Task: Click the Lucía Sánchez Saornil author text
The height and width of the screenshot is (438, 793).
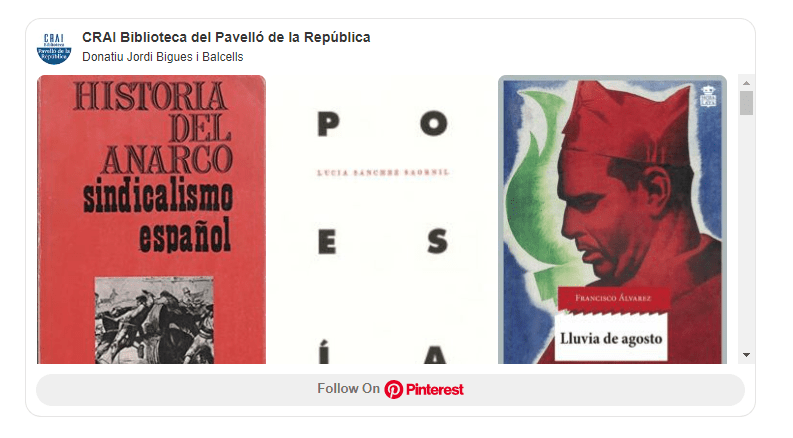Action: 383,173
